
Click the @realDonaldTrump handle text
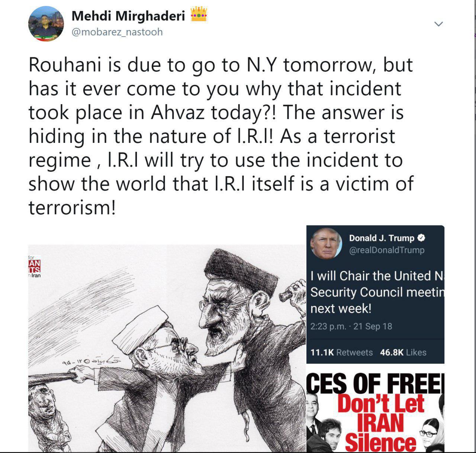386,250
